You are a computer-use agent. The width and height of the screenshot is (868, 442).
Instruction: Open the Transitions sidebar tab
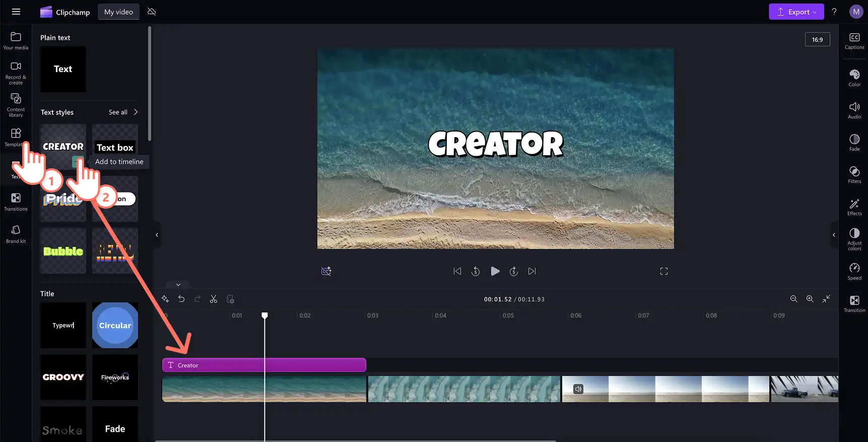click(x=16, y=202)
